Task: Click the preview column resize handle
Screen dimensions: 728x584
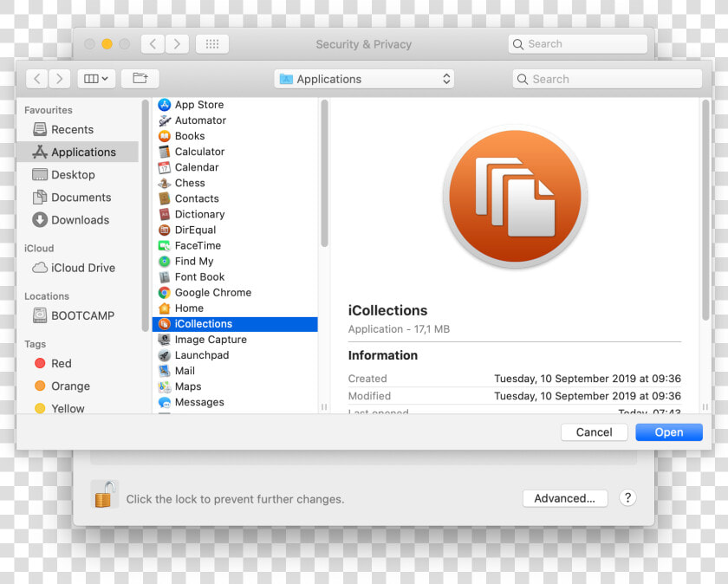Action: pos(705,407)
